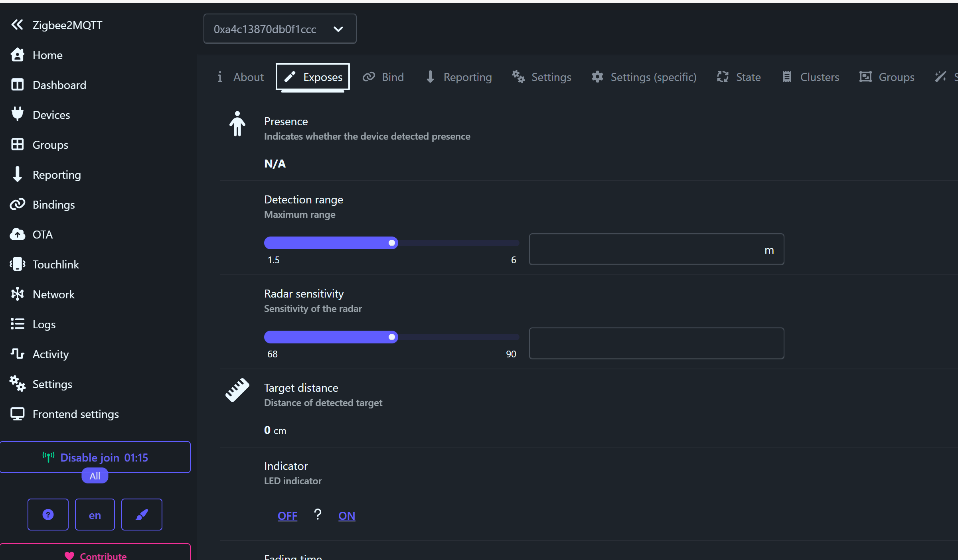Collapse sidebar with double-chevron icon
This screenshot has height=560, width=958.
(x=17, y=25)
